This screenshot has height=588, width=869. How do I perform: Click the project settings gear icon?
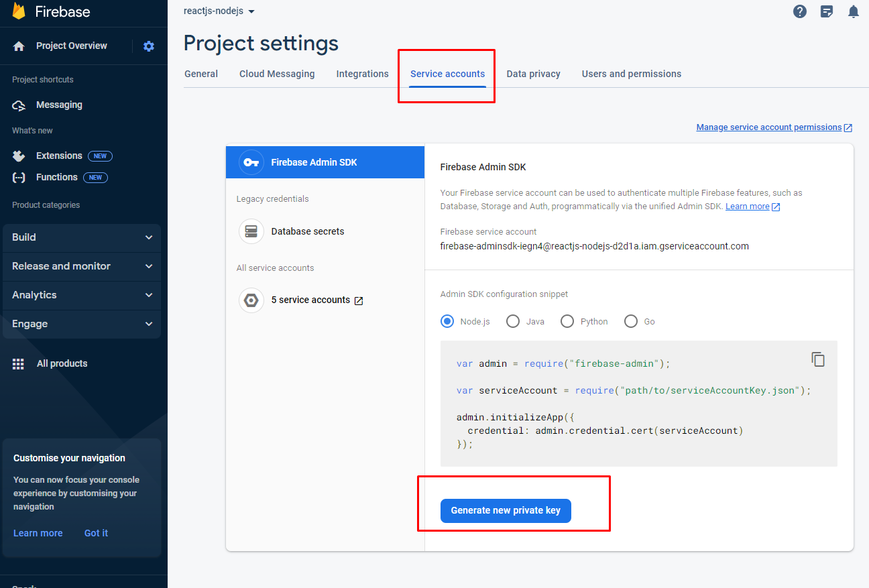(149, 46)
